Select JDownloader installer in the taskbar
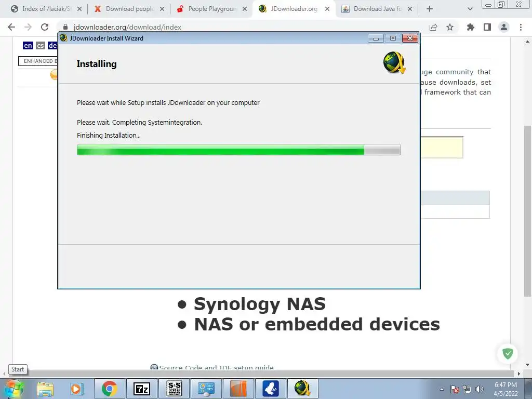The image size is (532, 399). click(303, 389)
